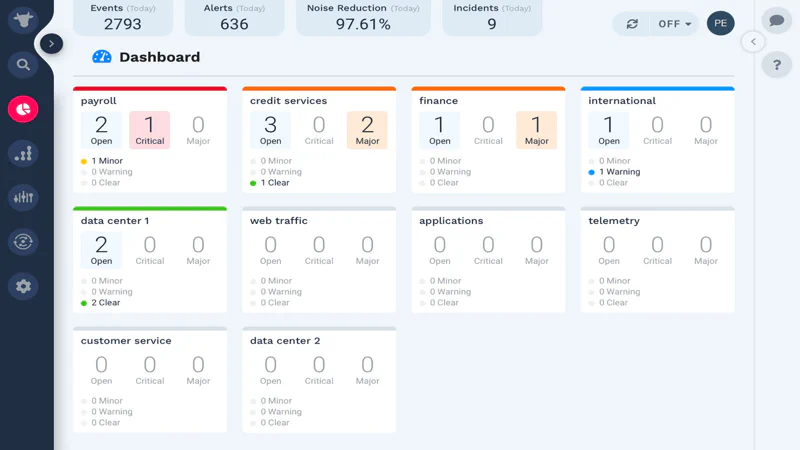Click the Incidents summary card

pos(492,18)
